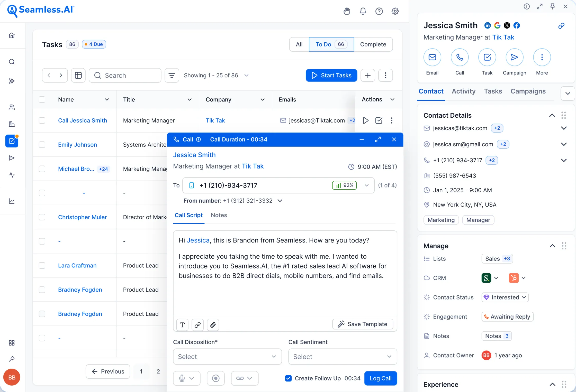This screenshot has height=392, width=576.
Task: Switch to the Activity tab
Action: 463,91
